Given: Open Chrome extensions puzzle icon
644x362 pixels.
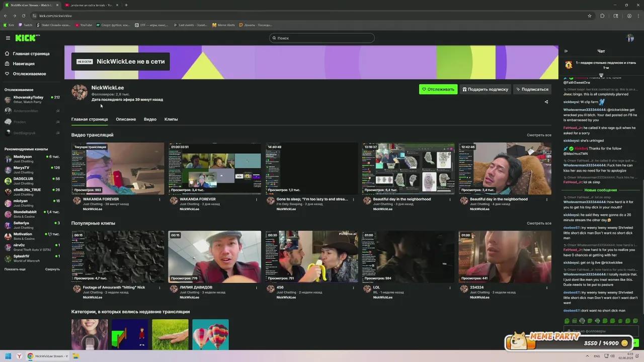Looking at the screenshot, I should 602,16.
